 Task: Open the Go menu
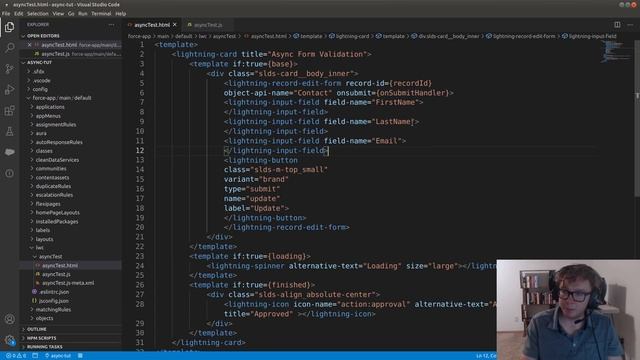pos(71,13)
